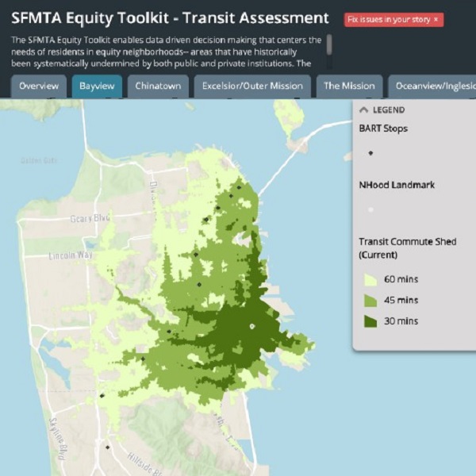Click the SFMTA Equity Toolkit story title
The image size is (476, 476).
(170, 17)
